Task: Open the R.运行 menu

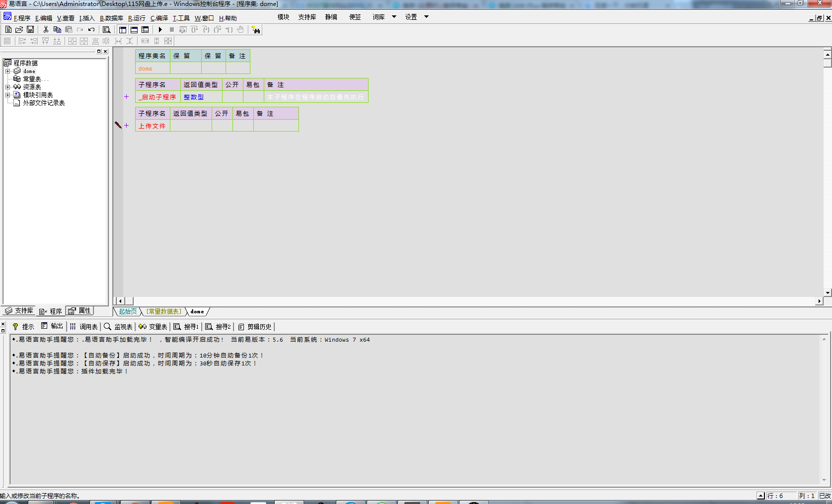Action: click(137, 18)
